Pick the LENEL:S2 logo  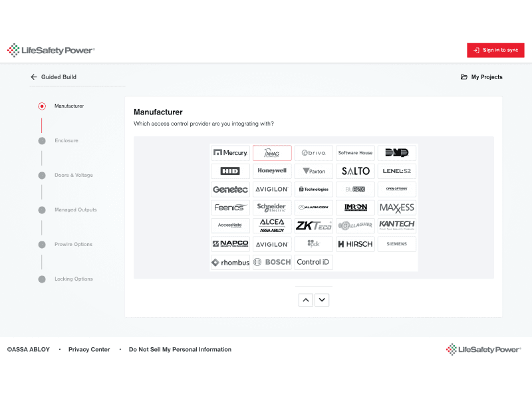click(x=396, y=171)
